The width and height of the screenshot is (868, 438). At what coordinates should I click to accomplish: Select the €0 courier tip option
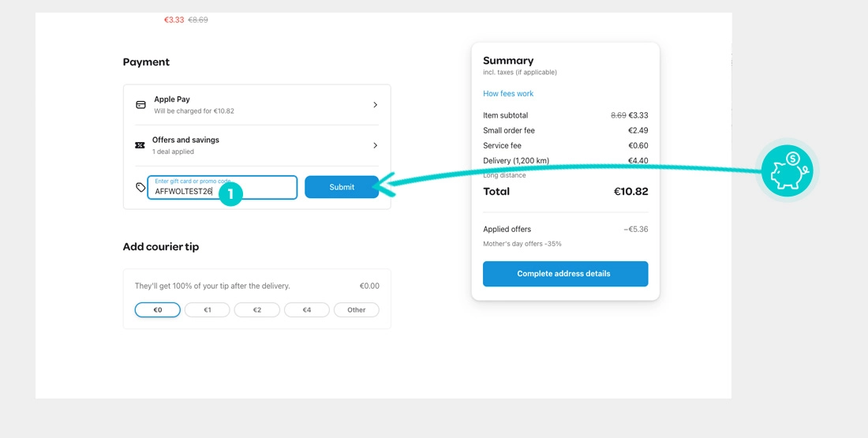point(158,309)
